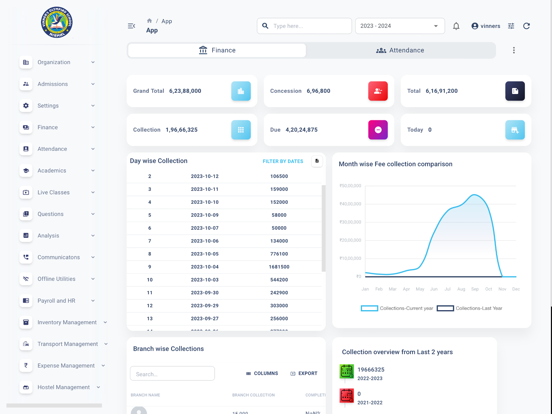Open Communications menu item
The image size is (552, 414).
click(x=58, y=257)
